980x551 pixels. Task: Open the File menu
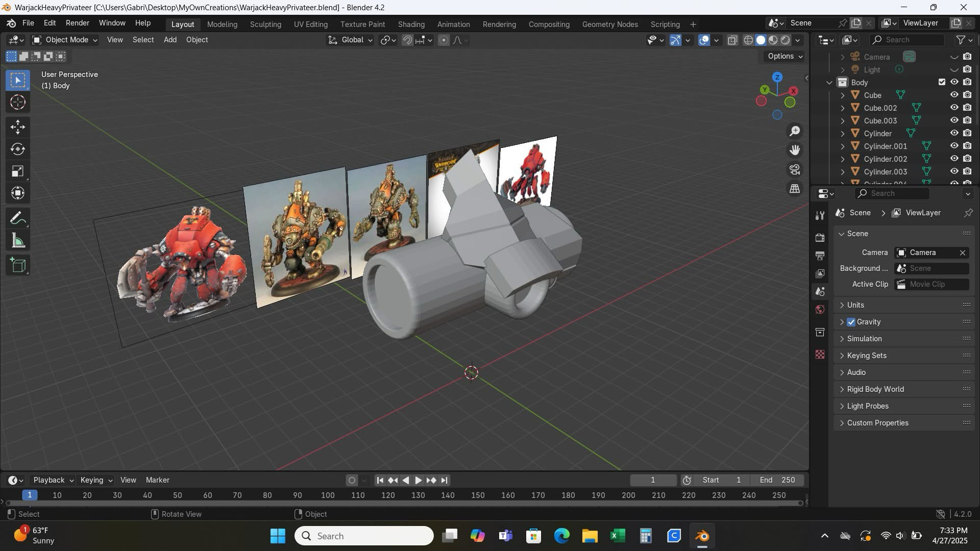(28, 23)
